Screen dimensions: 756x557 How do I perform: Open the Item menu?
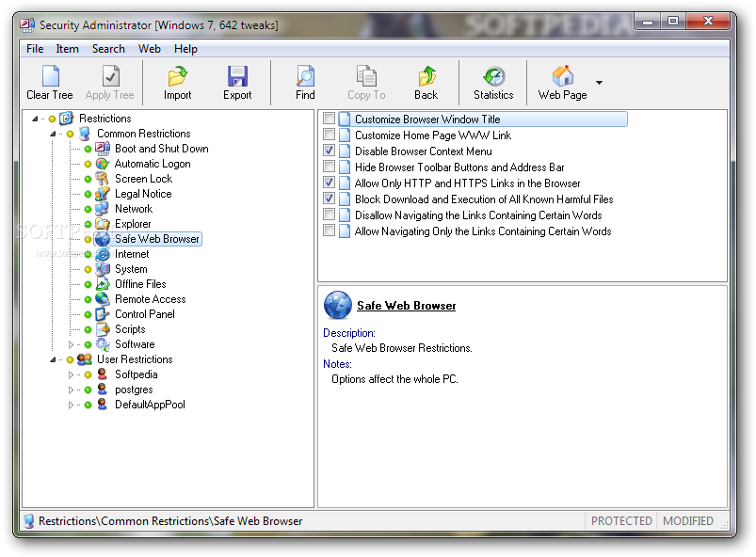(x=67, y=49)
